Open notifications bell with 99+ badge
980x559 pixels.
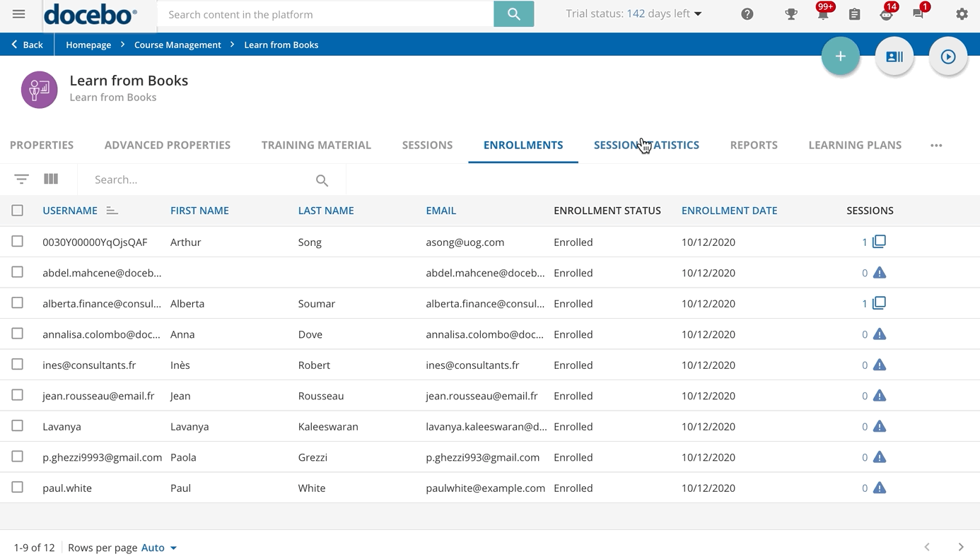tap(822, 14)
